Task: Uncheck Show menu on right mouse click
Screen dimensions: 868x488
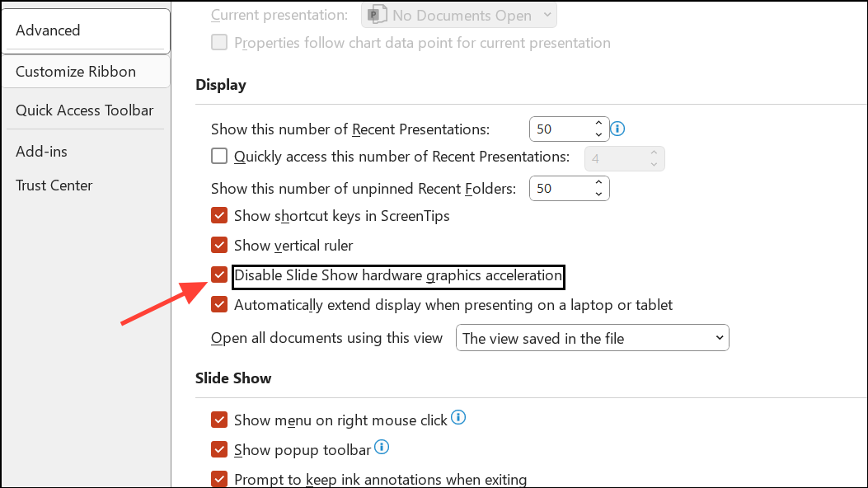Action: (x=219, y=420)
